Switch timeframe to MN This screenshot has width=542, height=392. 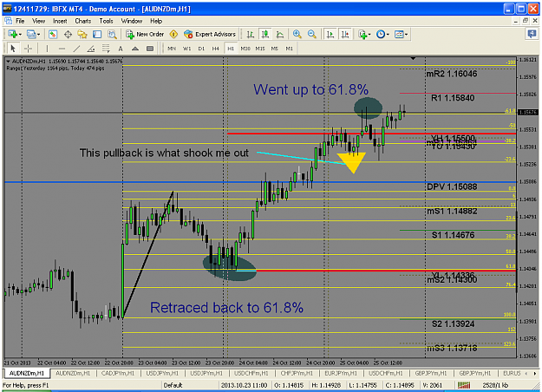(172, 49)
